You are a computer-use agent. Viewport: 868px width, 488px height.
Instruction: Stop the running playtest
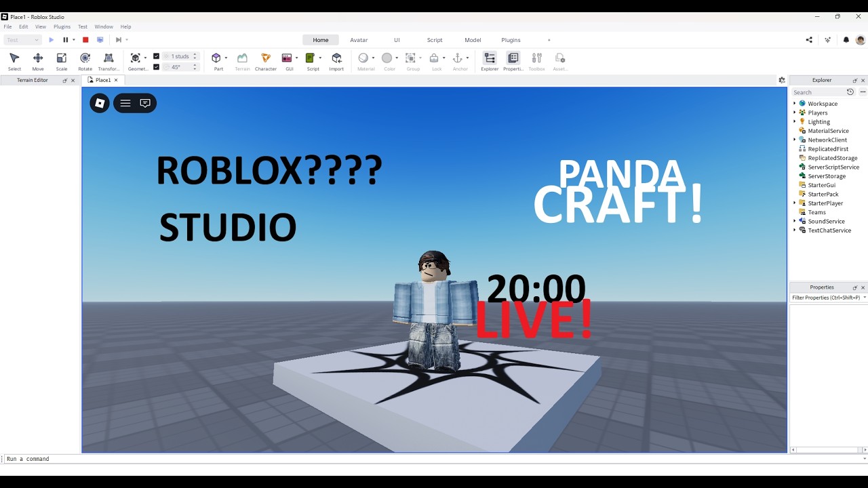[x=85, y=40]
